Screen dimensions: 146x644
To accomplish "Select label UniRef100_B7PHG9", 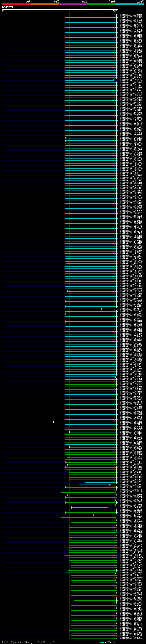I will point(131,515).
